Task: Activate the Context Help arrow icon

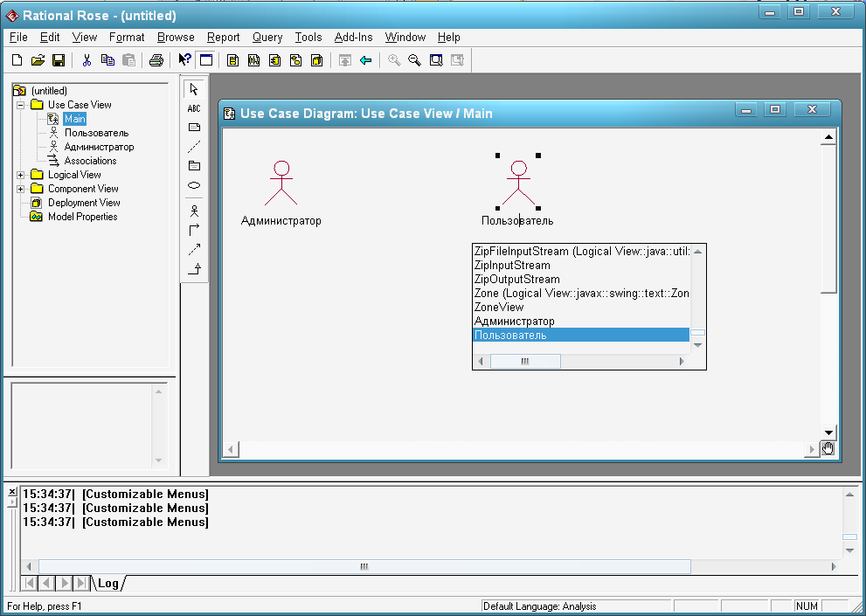Action: tap(184, 60)
